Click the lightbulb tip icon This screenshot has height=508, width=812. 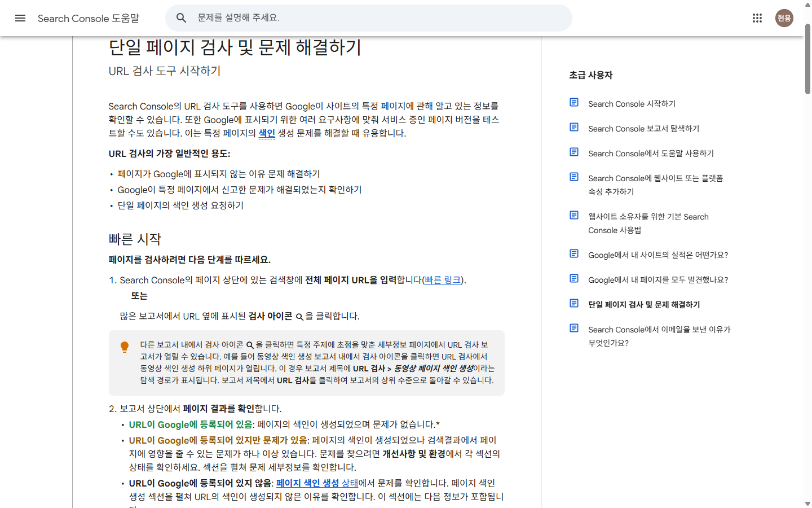(x=125, y=347)
